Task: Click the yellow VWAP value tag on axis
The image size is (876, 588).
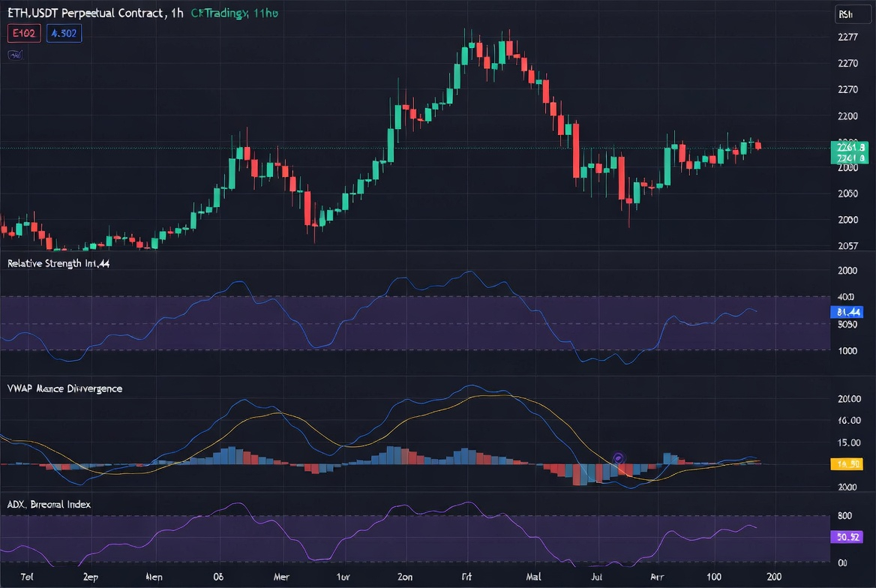Action: coord(847,464)
